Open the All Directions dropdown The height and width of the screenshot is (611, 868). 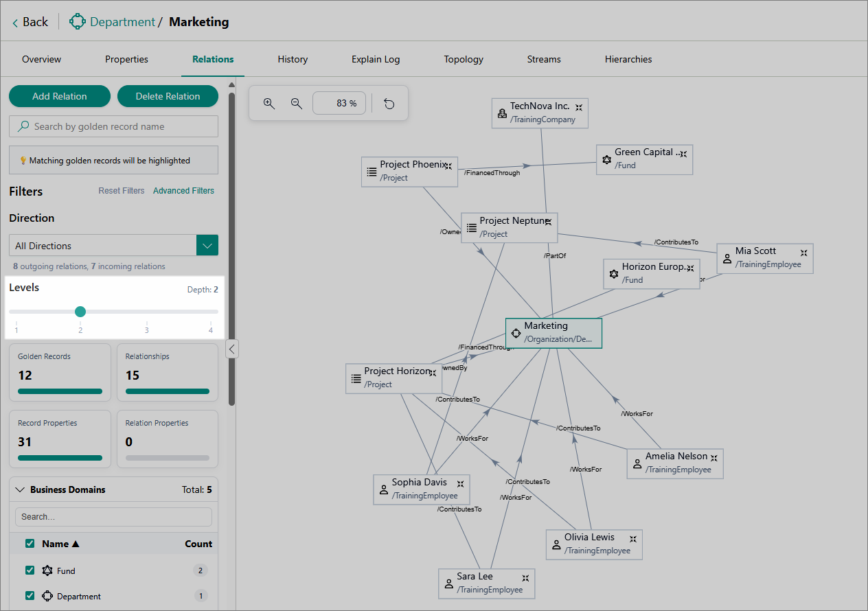pyautogui.click(x=207, y=246)
